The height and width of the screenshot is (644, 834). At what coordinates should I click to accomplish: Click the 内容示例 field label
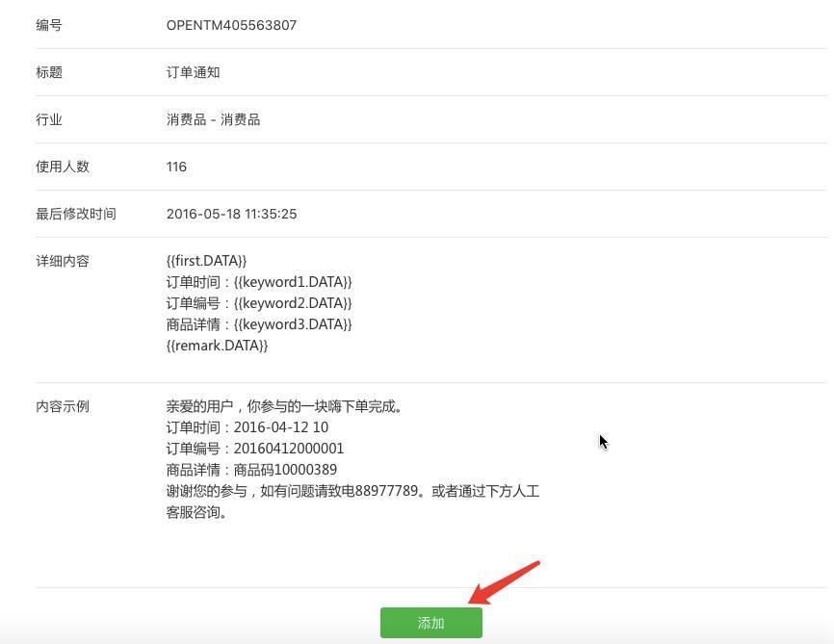(x=63, y=406)
